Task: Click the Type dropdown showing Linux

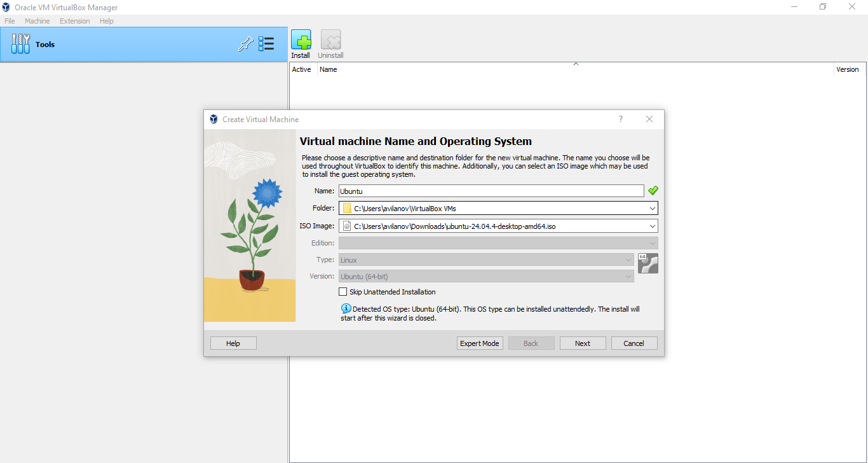Action: 486,259
